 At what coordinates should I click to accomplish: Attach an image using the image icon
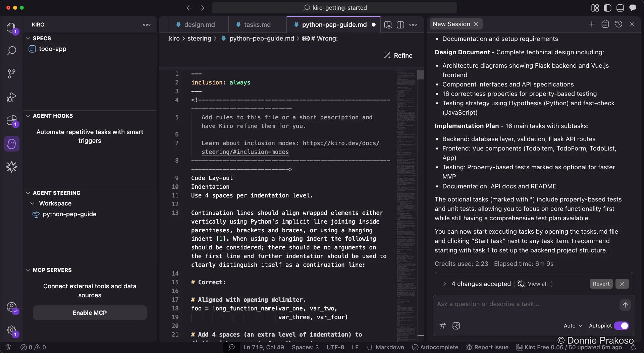[456, 326]
